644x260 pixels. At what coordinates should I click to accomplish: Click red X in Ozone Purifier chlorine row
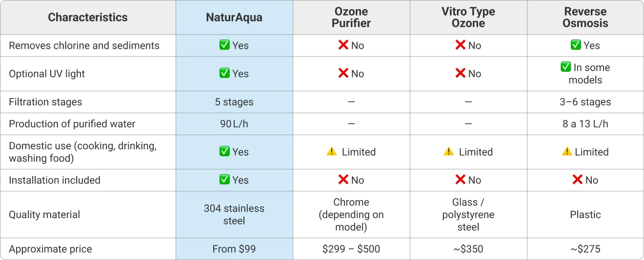[x=343, y=45]
